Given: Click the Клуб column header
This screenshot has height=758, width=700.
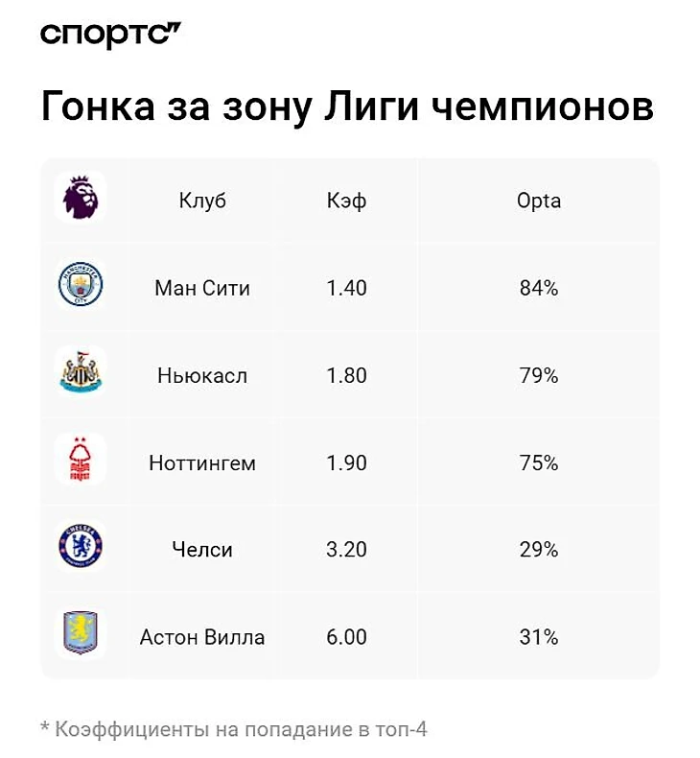Looking at the screenshot, I should tap(202, 201).
